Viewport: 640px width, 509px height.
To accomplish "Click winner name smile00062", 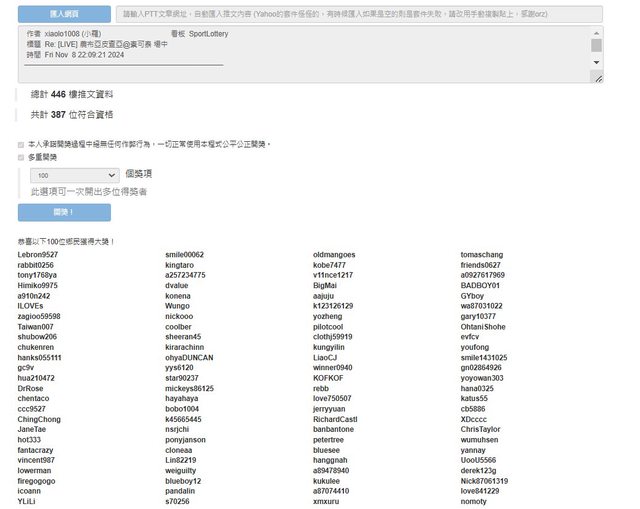I will (x=184, y=255).
